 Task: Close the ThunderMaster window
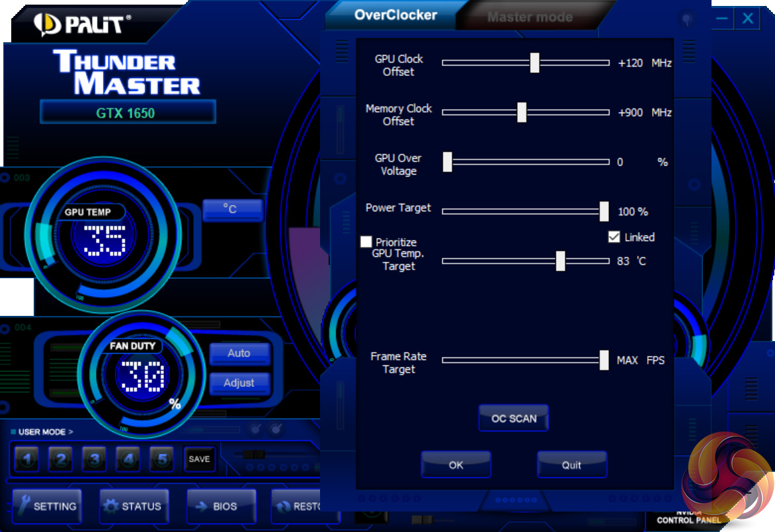coord(747,19)
